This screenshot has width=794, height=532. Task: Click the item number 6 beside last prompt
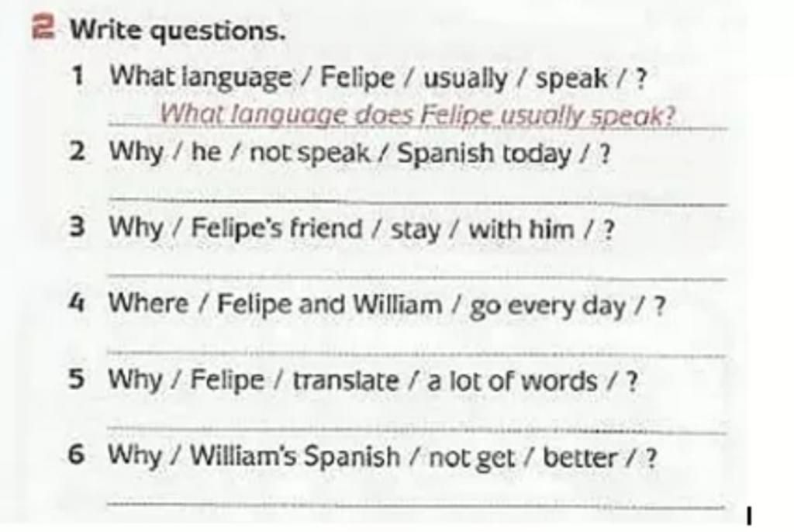(x=76, y=454)
